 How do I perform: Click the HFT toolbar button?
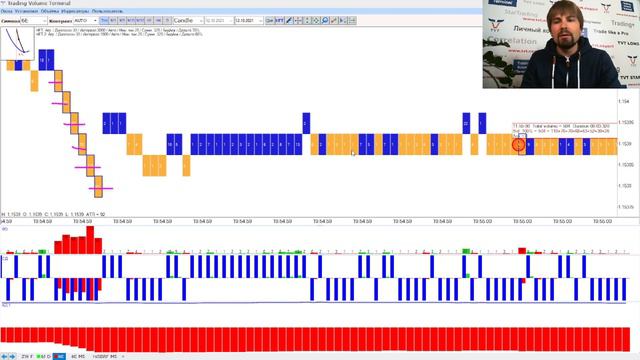[x=280, y=20]
